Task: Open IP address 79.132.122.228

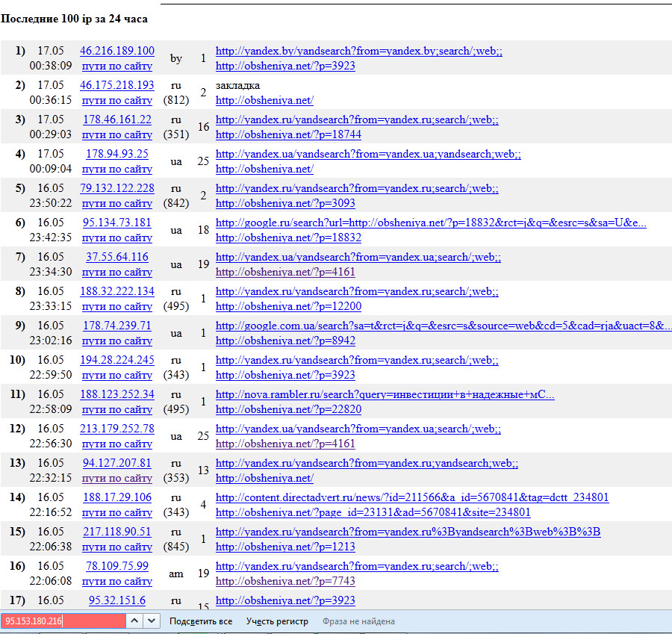Action: [x=117, y=187]
